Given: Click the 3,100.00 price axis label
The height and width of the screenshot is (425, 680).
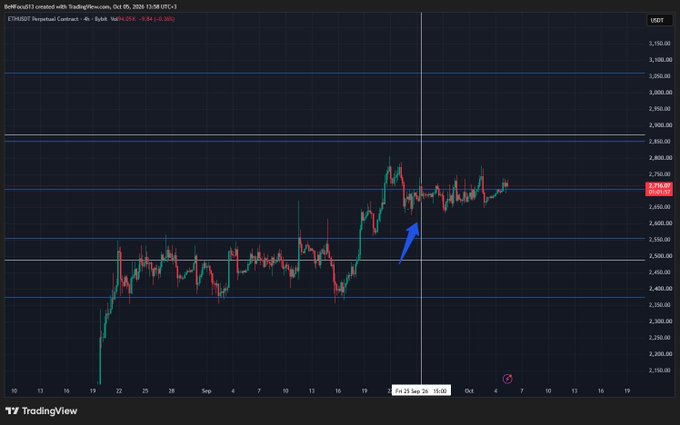Looking at the screenshot, I should (x=659, y=60).
